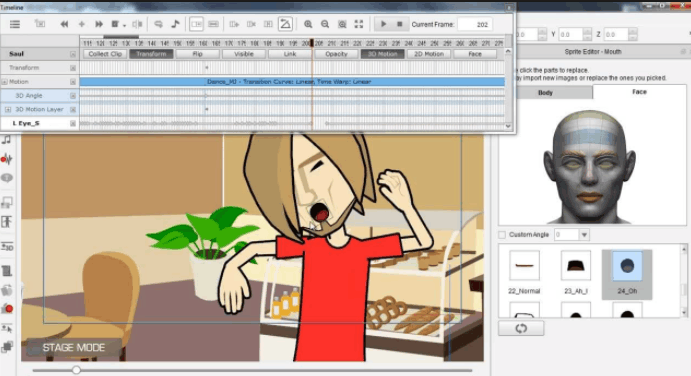Screen dimensions: 691x376
Task: Toggle the 3D Motion track button
Action: (x=383, y=54)
